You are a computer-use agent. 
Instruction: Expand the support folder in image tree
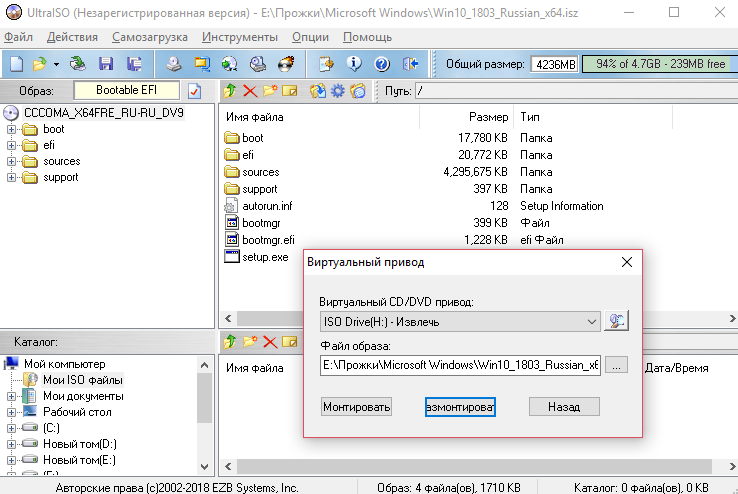[x=11, y=177]
